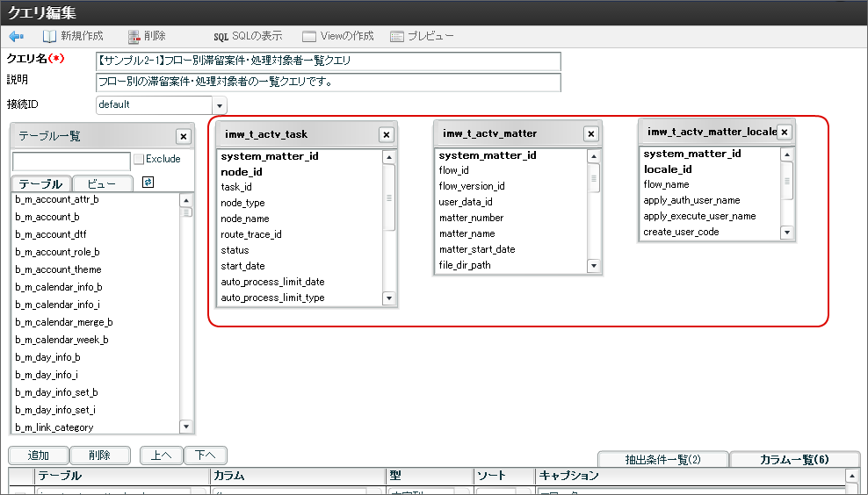Screen dimensions: 868x495
Task: Click the Viewの作成 icon
Action: pyautogui.click(x=309, y=37)
